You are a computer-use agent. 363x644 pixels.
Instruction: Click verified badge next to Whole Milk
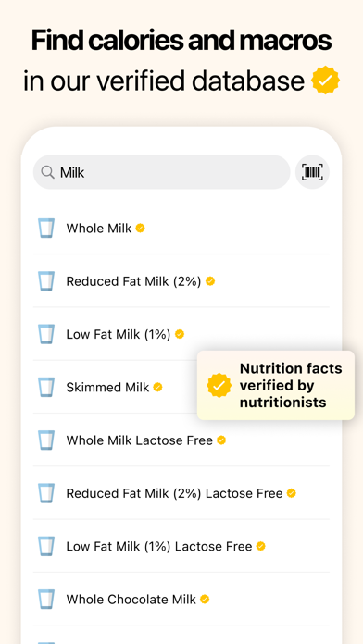pos(140,228)
